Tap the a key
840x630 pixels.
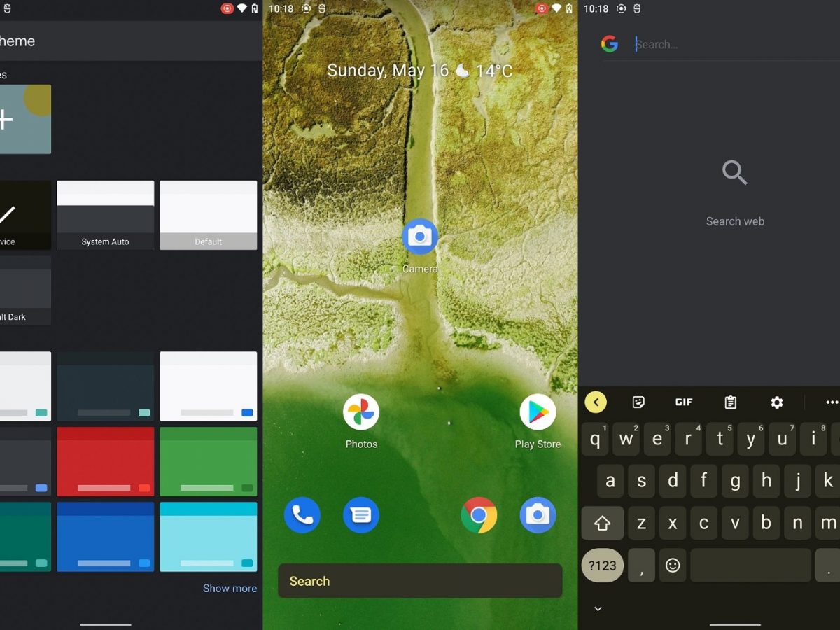[x=610, y=481]
